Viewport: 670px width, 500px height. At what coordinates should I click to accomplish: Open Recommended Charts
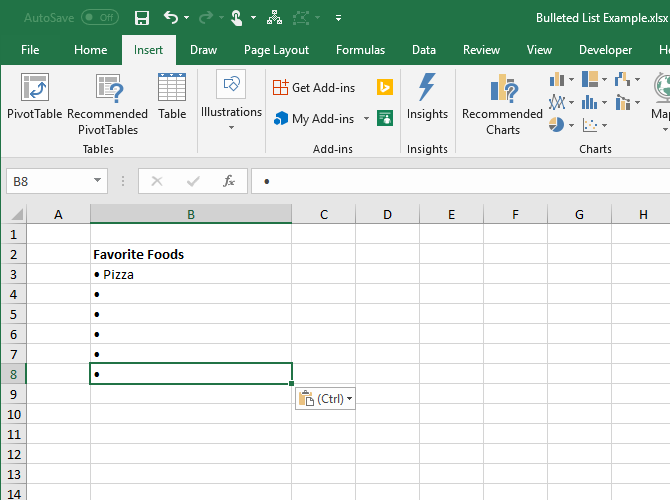click(502, 104)
